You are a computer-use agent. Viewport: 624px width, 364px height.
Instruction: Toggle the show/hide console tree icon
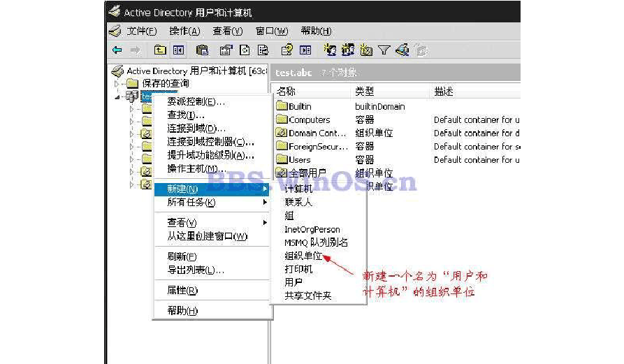point(179,50)
